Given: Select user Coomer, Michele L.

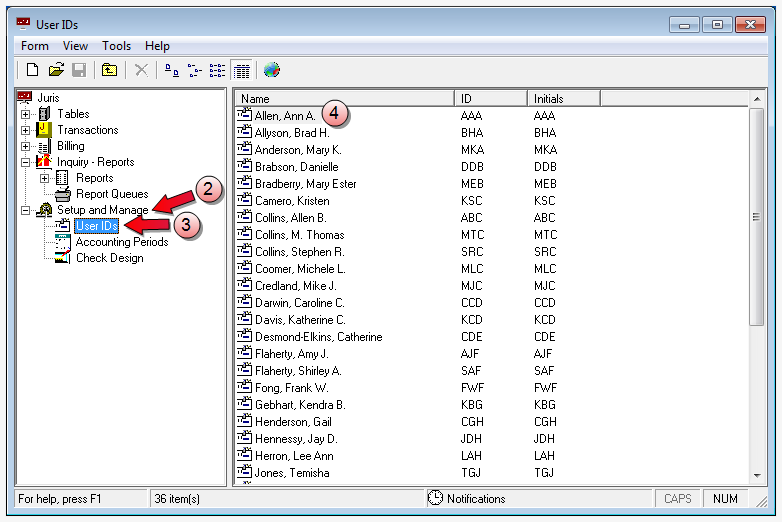Looking at the screenshot, I should [x=300, y=269].
